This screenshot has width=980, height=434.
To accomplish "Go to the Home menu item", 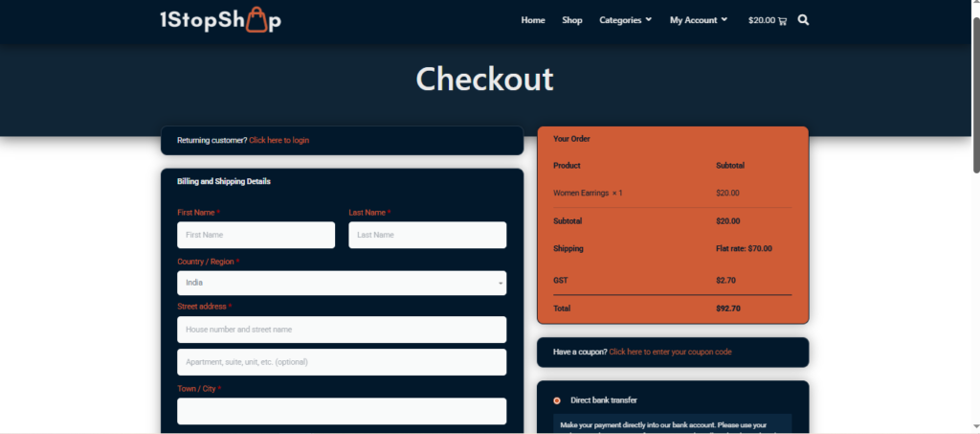I will pyautogui.click(x=533, y=20).
